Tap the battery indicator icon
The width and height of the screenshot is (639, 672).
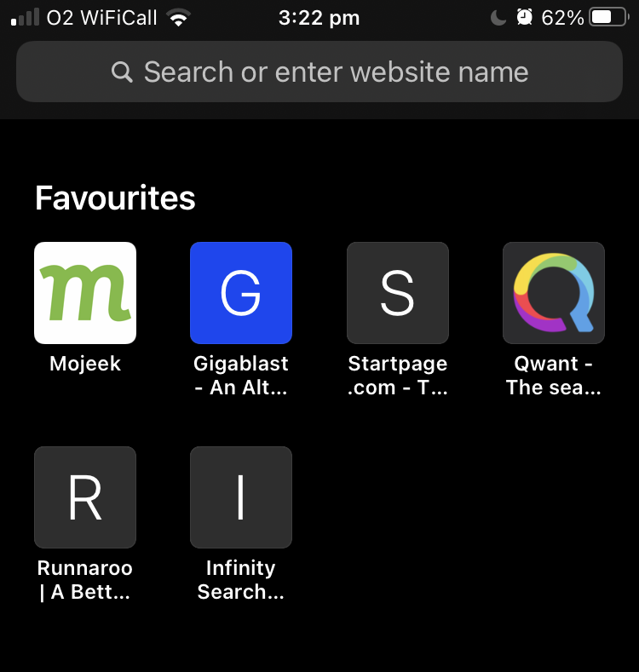click(x=609, y=18)
